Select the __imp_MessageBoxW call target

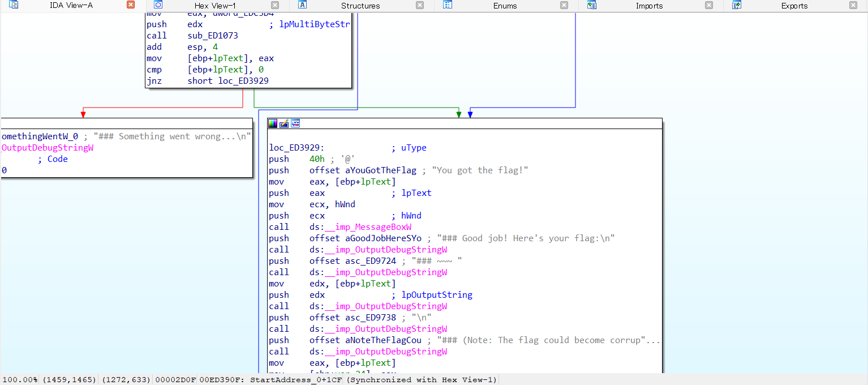tap(368, 227)
